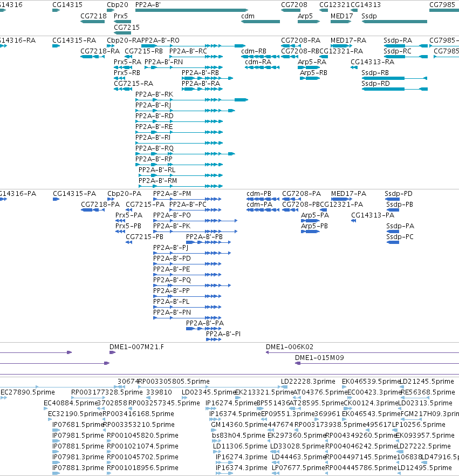This screenshot has height=476, width=459.
Task: Select transcript CG7218-RA label
Action: [x=100, y=51]
